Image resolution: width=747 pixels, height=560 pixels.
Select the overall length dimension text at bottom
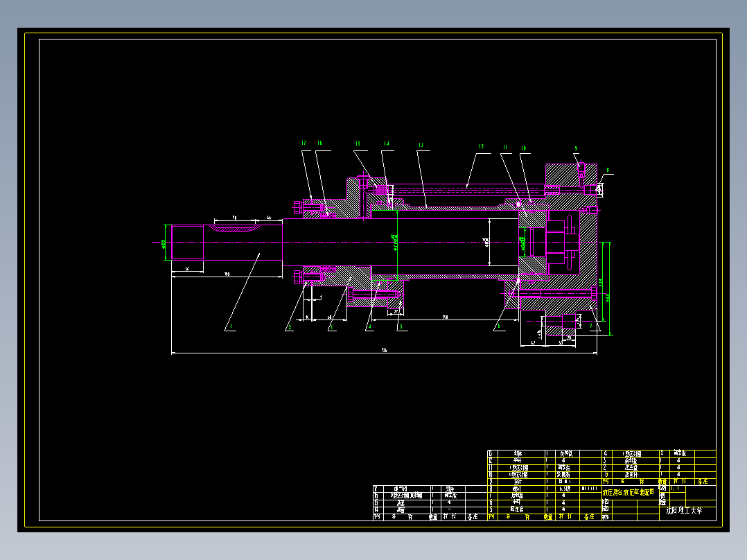[x=384, y=350]
